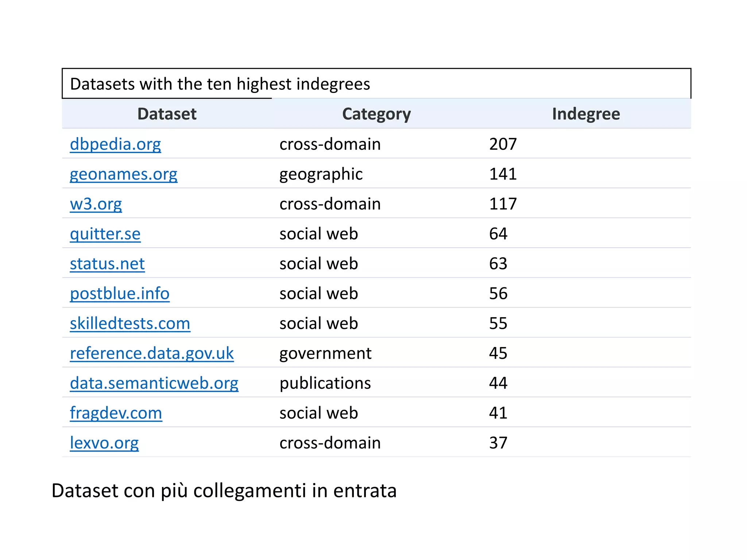Viewport: 747px width, 560px height.
Task: Select indegree value 45
Action: click(498, 354)
